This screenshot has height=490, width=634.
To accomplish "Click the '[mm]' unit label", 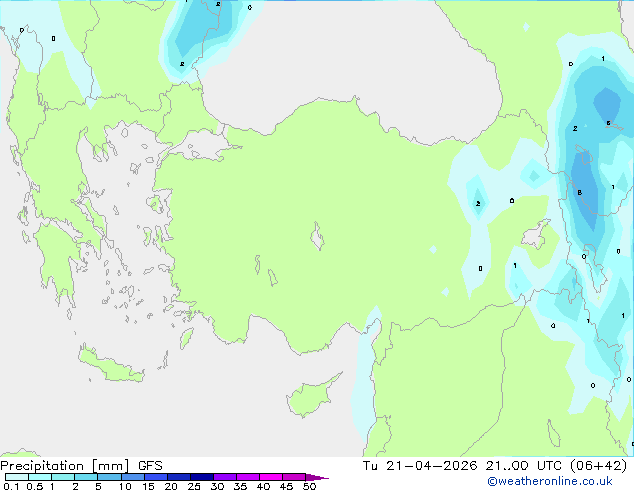I will click(110, 466).
